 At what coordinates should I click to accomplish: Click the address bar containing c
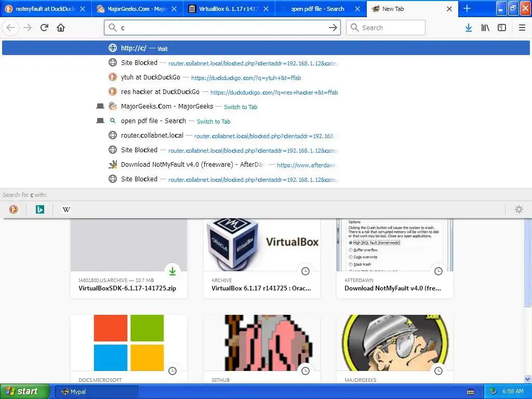222,28
